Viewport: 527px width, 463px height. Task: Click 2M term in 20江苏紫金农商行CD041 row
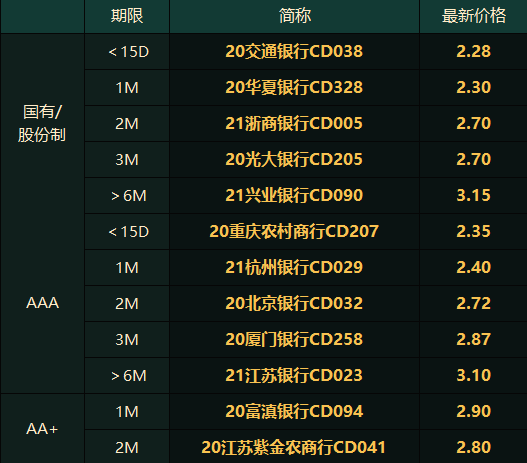[x=127, y=448]
